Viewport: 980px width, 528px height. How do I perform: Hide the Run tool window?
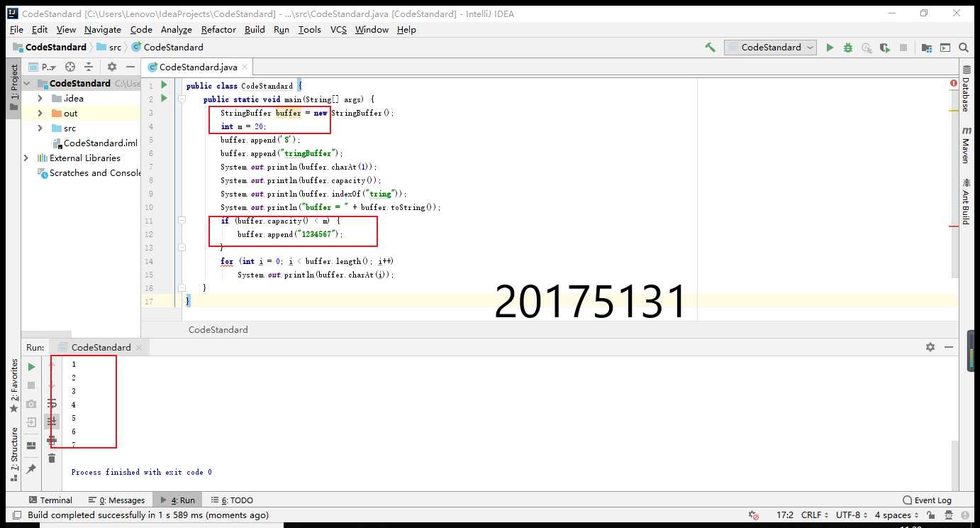pyautogui.click(x=950, y=347)
